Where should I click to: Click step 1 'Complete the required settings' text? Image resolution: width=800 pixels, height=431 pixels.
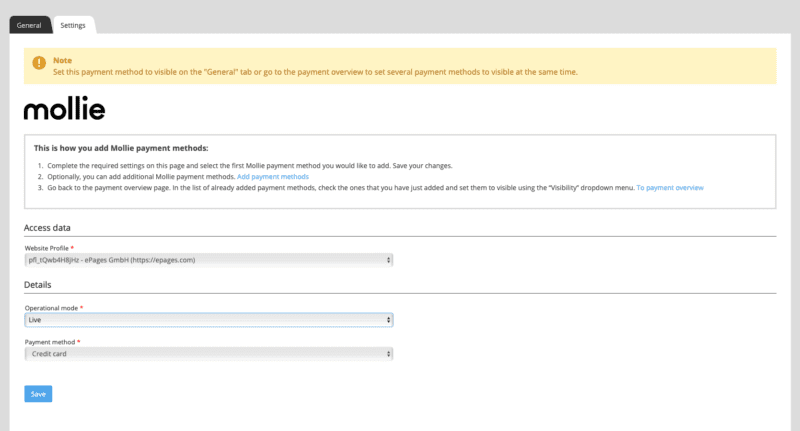coord(249,166)
